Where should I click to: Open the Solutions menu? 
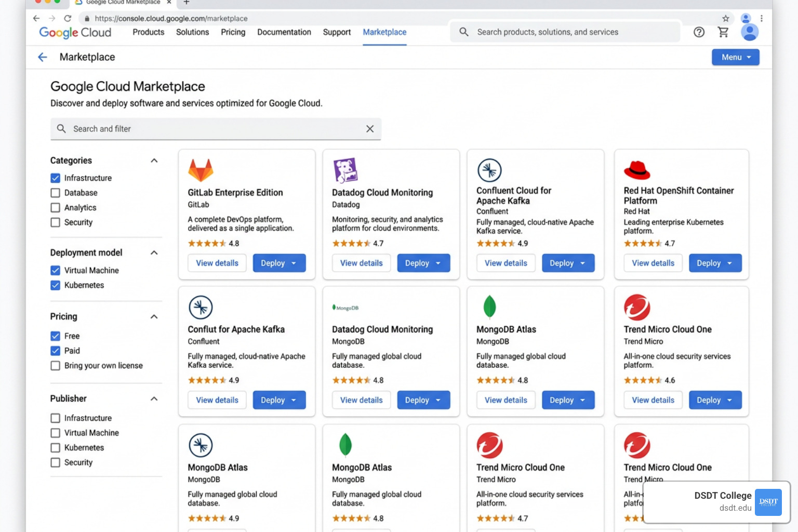coord(193,32)
